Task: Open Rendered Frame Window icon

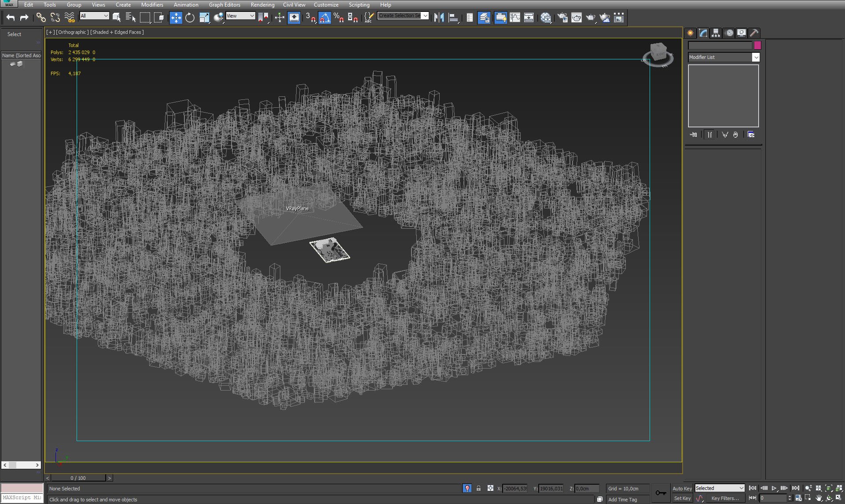Action: pyautogui.click(x=577, y=18)
